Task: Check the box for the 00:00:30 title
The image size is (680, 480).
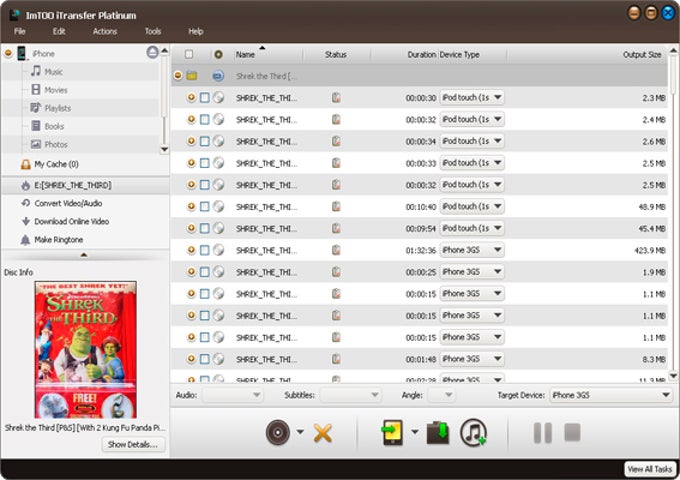Action: (x=205, y=98)
